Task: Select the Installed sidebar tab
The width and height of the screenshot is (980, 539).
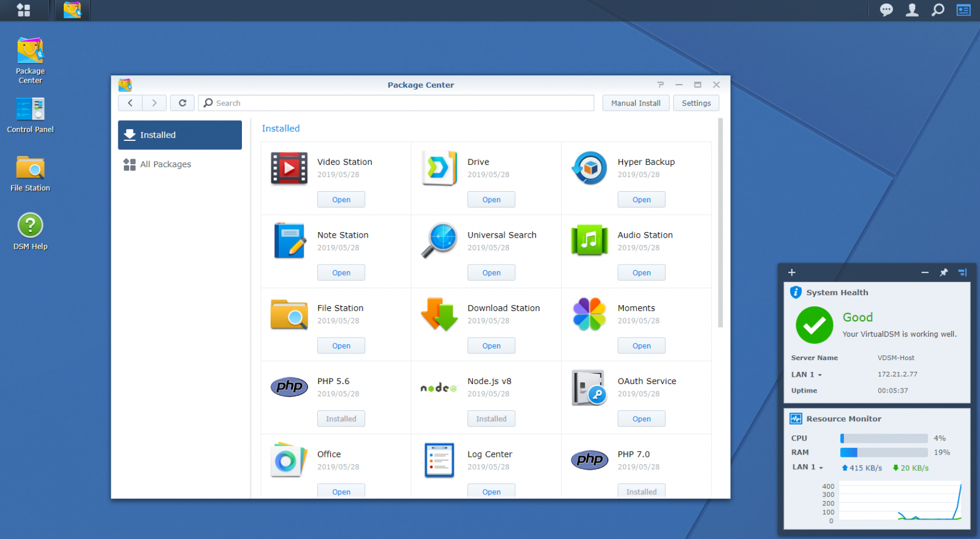Action: [180, 135]
